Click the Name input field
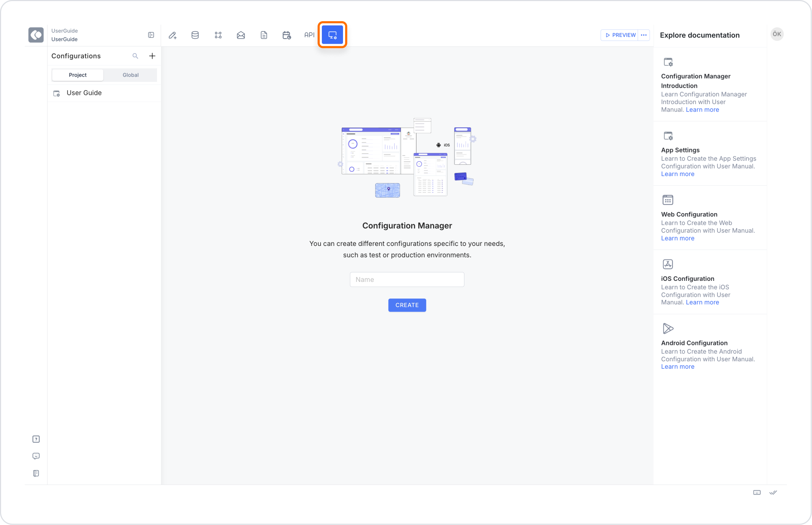This screenshot has height=525, width=812. tap(407, 279)
